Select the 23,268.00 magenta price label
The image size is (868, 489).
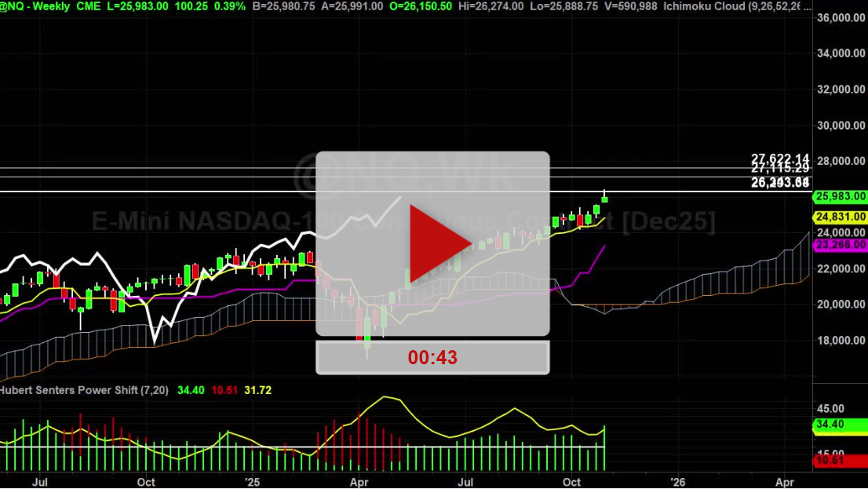840,244
